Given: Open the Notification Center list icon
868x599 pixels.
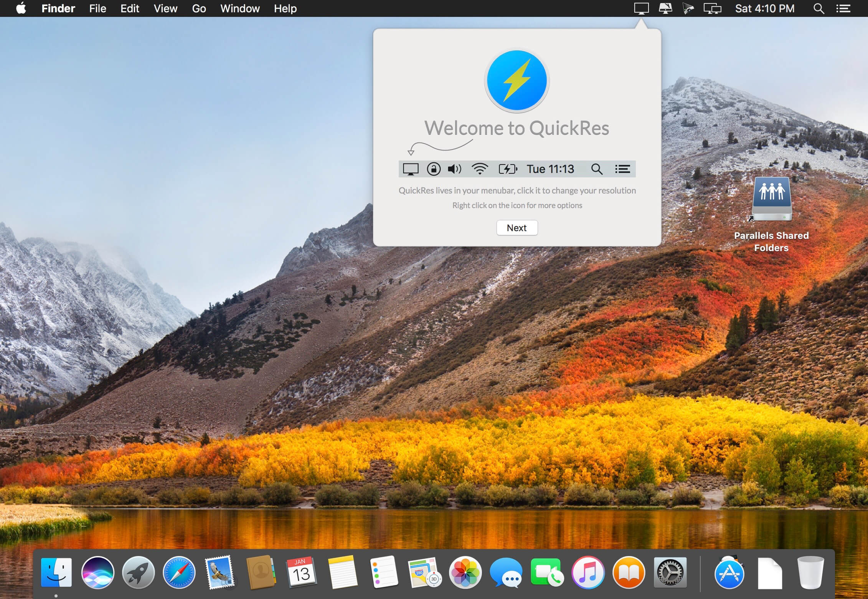Looking at the screenshot, I should (843, 8).
